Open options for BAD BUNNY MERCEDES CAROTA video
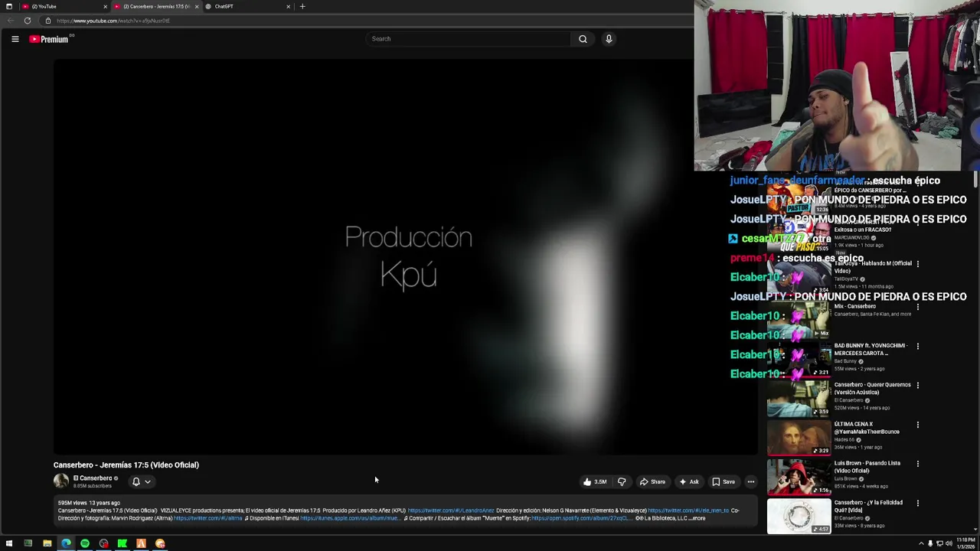Image resolution: width=980 pixels, height=551 pixels. click(x=918, y=346)
